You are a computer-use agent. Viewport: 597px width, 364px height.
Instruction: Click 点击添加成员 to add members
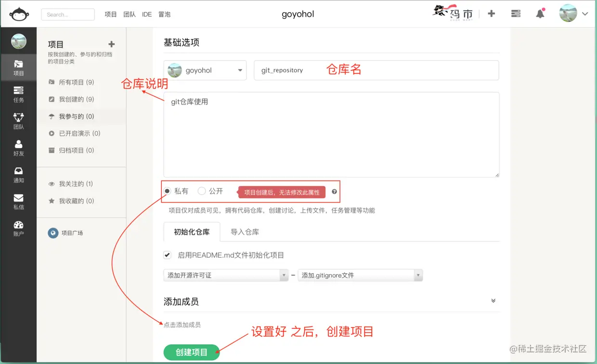(x=182, y=325)
